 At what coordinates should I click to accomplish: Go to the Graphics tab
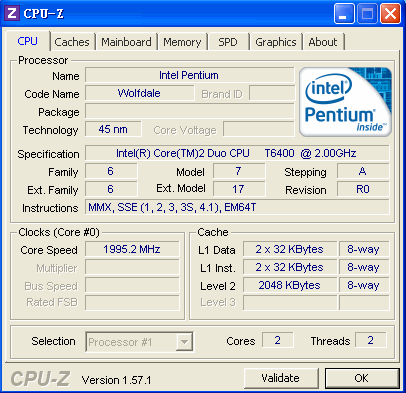click(x=276, y=42)
